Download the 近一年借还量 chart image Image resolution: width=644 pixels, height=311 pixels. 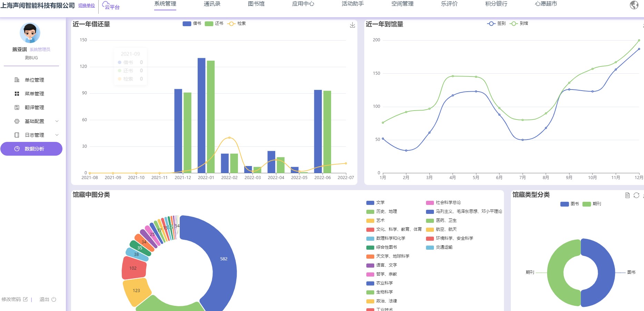[x=352, y=25]
